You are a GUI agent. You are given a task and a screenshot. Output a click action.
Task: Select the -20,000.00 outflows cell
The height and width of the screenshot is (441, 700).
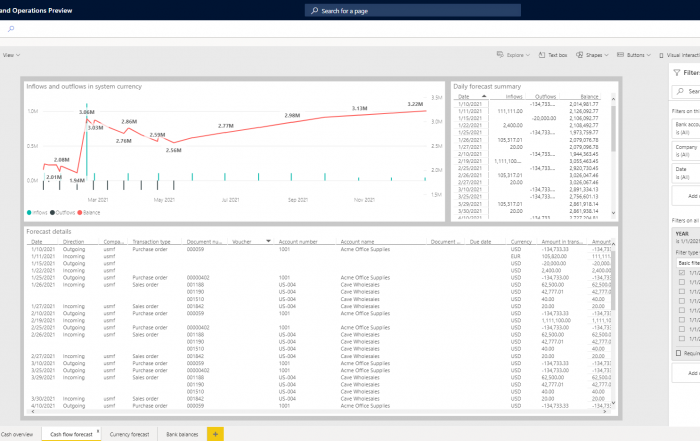click(x=544, y=118)
